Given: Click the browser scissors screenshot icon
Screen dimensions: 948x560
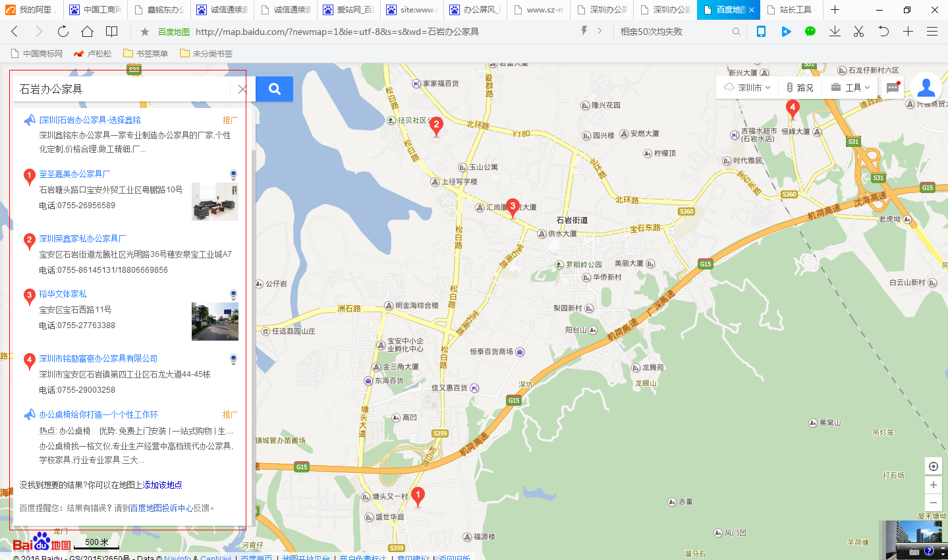Looking at the screenshot, I should click(858, 32).
